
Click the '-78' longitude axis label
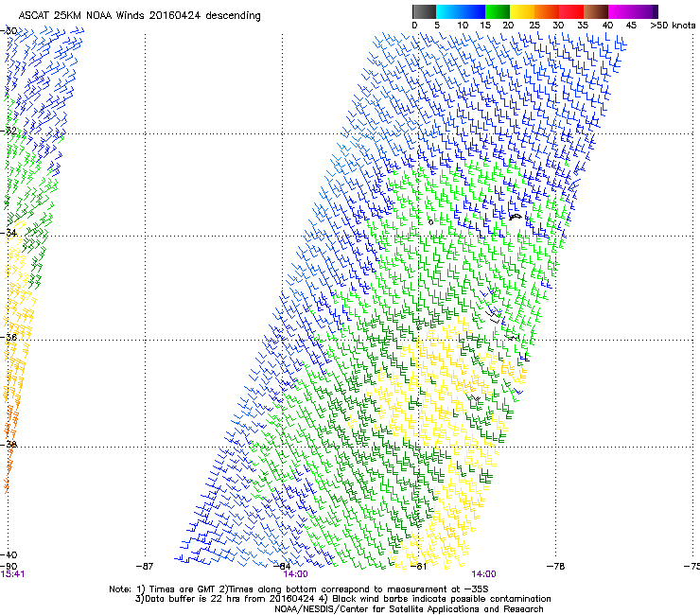coord(556,567)
